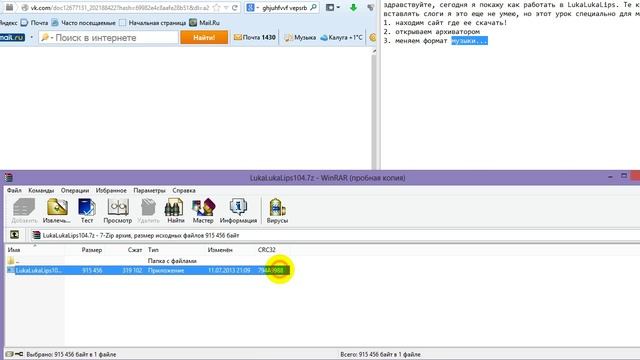Click the greyed Добавить add icon

point(24,211)
